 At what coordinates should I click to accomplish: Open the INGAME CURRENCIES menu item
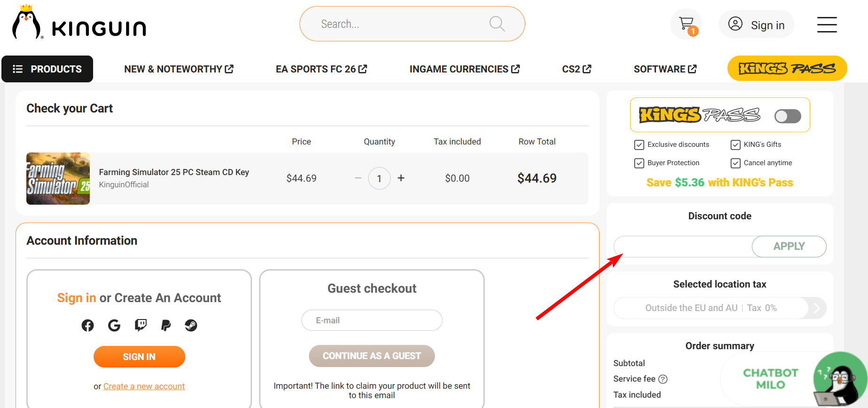point(464,69)
